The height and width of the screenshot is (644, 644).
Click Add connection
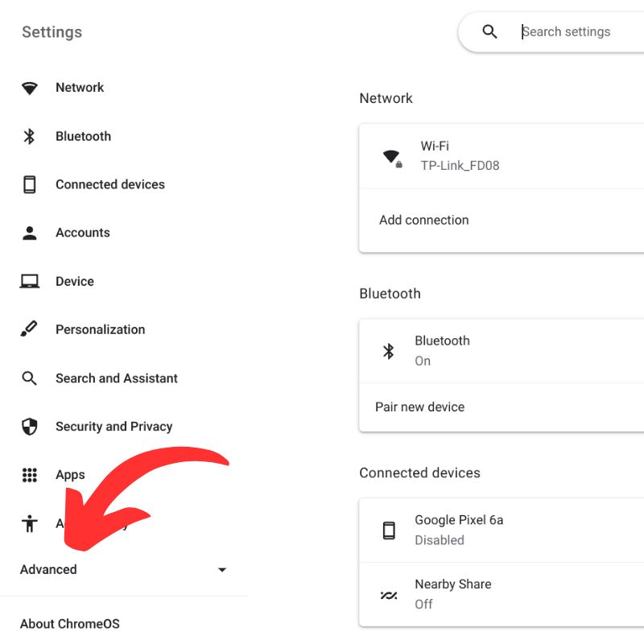click(424, 220)
